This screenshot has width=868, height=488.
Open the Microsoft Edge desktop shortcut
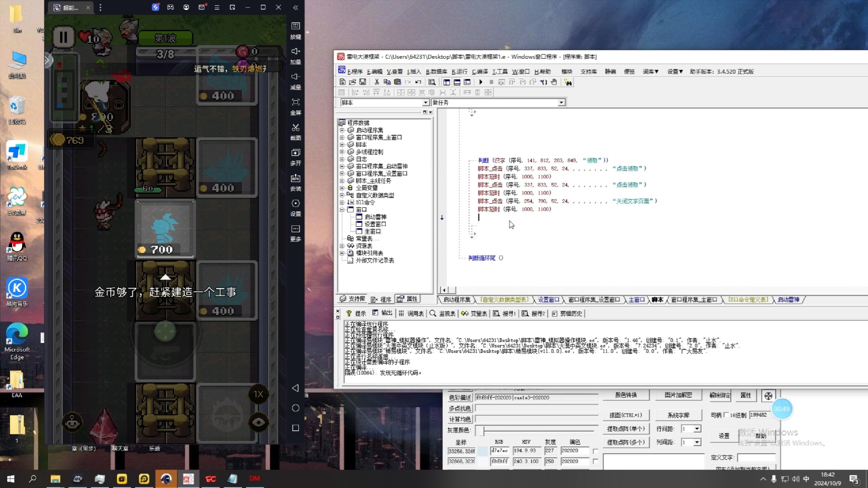(x=17, y=341)
